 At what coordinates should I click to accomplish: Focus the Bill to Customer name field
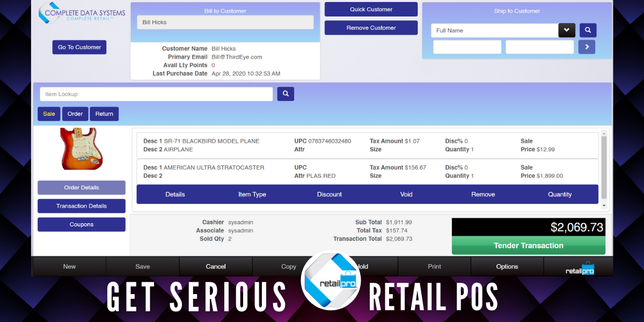point(225,23)
